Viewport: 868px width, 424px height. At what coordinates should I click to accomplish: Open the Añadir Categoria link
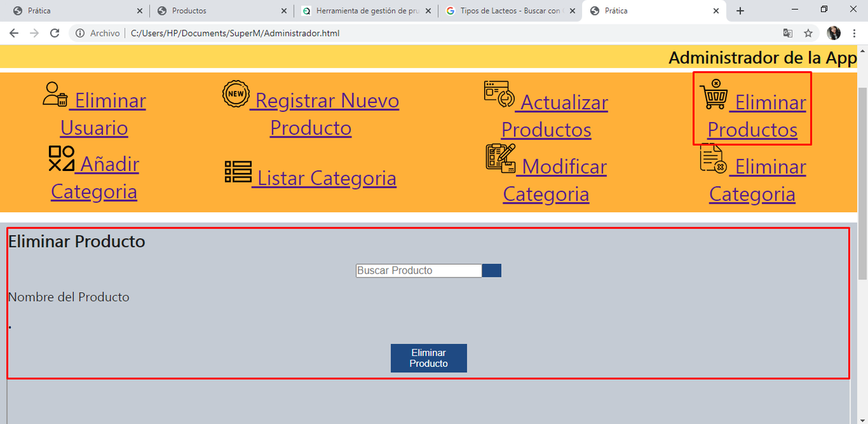[x=94, y=178]
